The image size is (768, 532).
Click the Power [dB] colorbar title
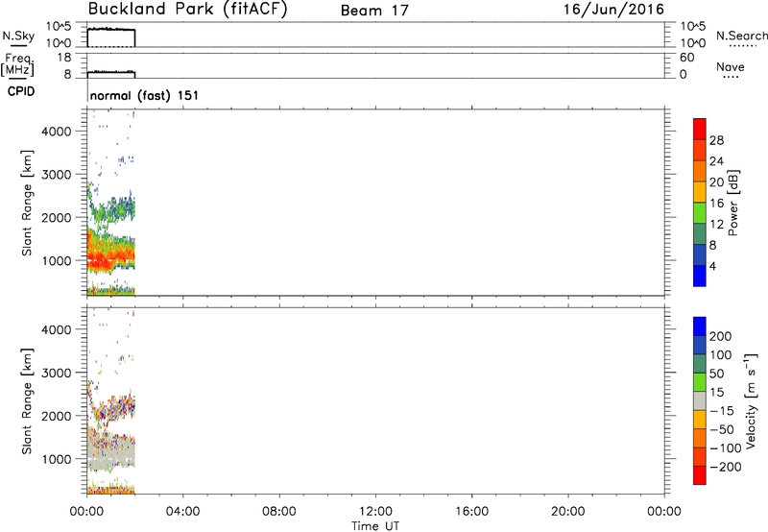click(x=733, y=203)
